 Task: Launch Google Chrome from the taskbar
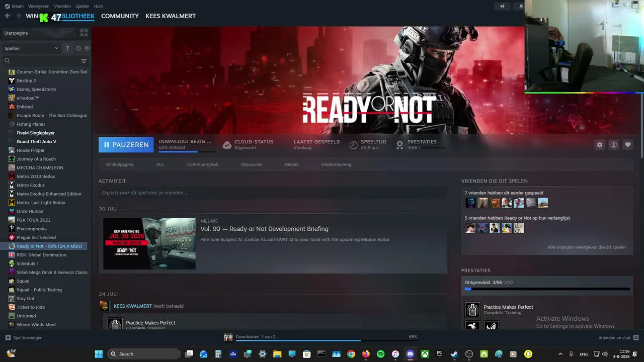(351, 354)
